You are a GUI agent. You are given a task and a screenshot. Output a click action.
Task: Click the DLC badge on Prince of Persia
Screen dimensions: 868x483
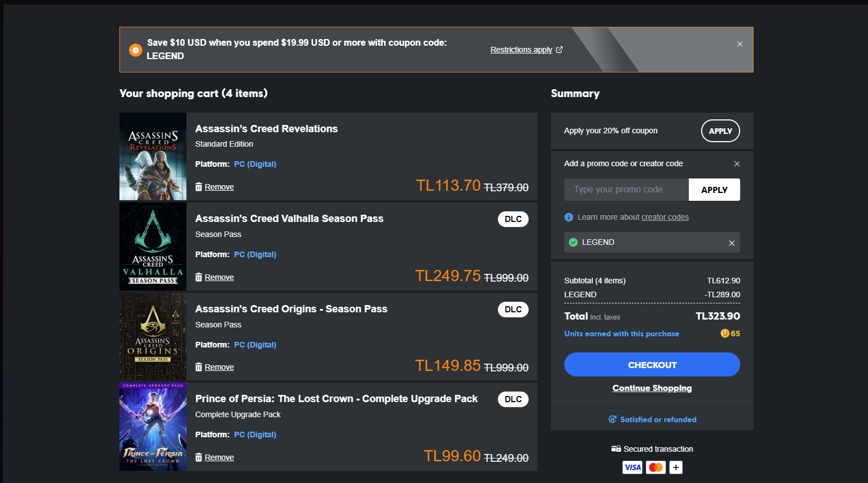point(513,399)
